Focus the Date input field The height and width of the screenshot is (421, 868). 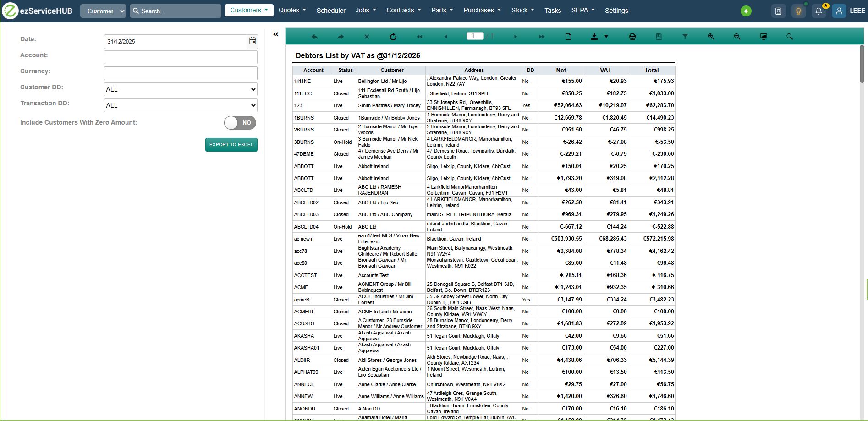coord(176,41)
